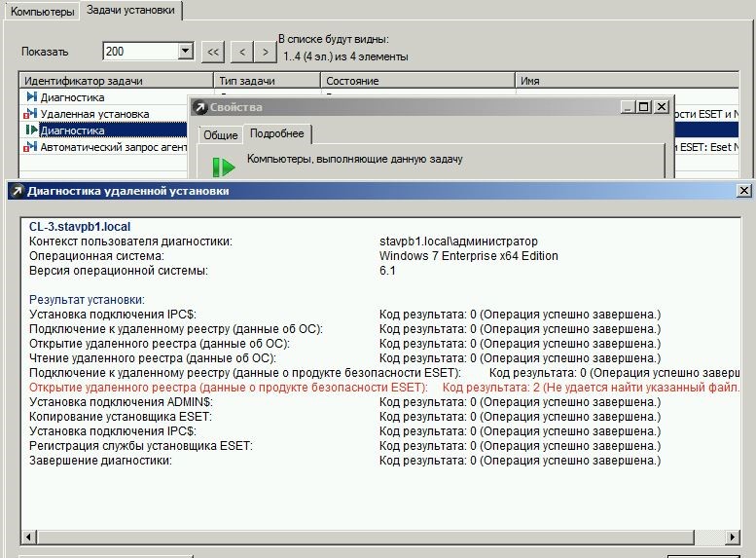Sort by Имя column header
Screen dimensions: 756x558
point(627,81)
